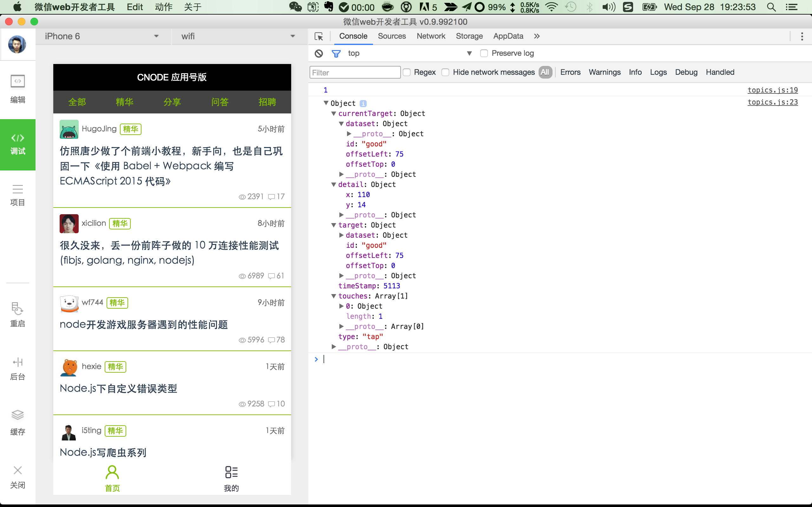
Task: Enable the Preserve log checkbox
Action: tap(483, 53)
